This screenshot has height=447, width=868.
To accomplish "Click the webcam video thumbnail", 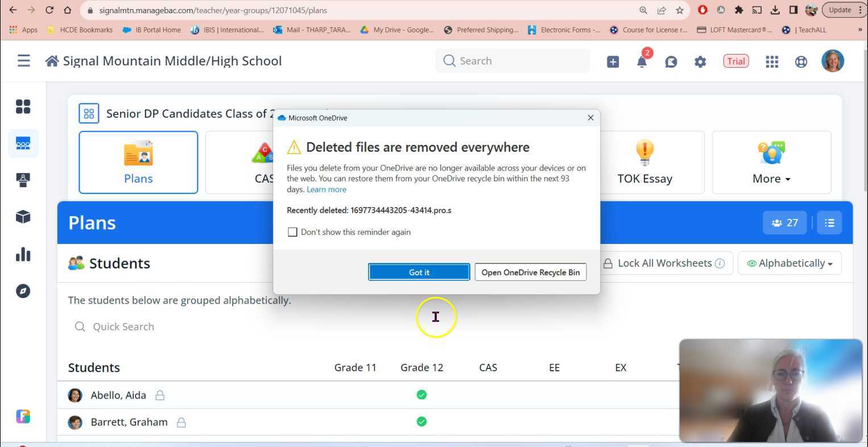I will pyautogui.click(x=771, y=391).
